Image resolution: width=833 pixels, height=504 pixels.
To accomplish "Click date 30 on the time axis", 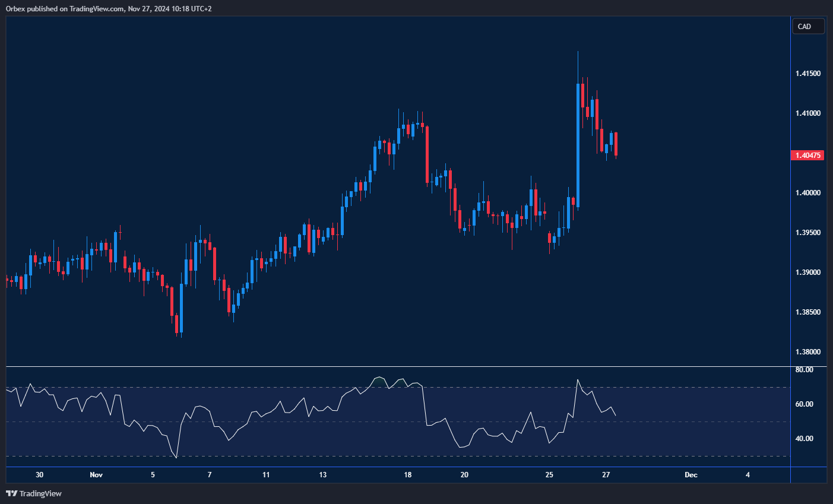I will coord(39,475).
